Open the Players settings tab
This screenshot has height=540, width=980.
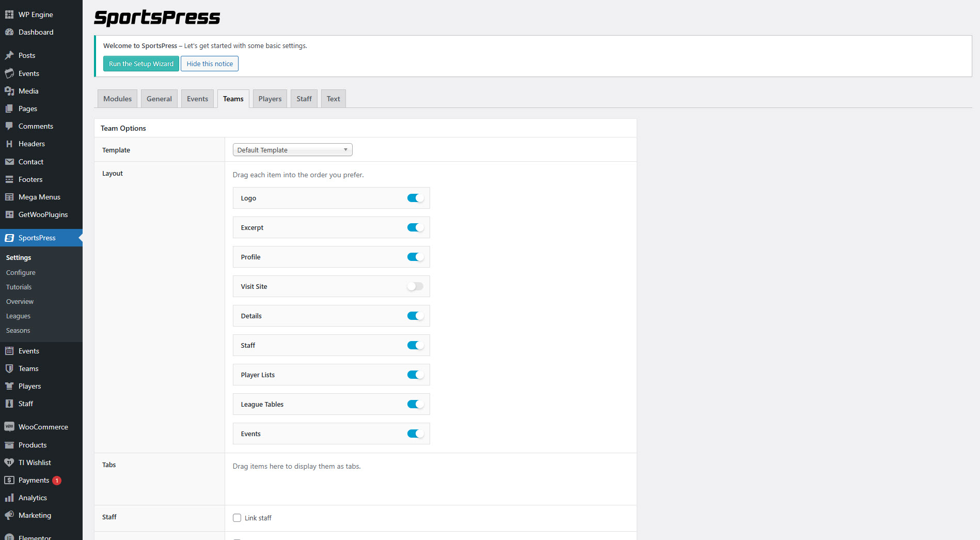270,99
